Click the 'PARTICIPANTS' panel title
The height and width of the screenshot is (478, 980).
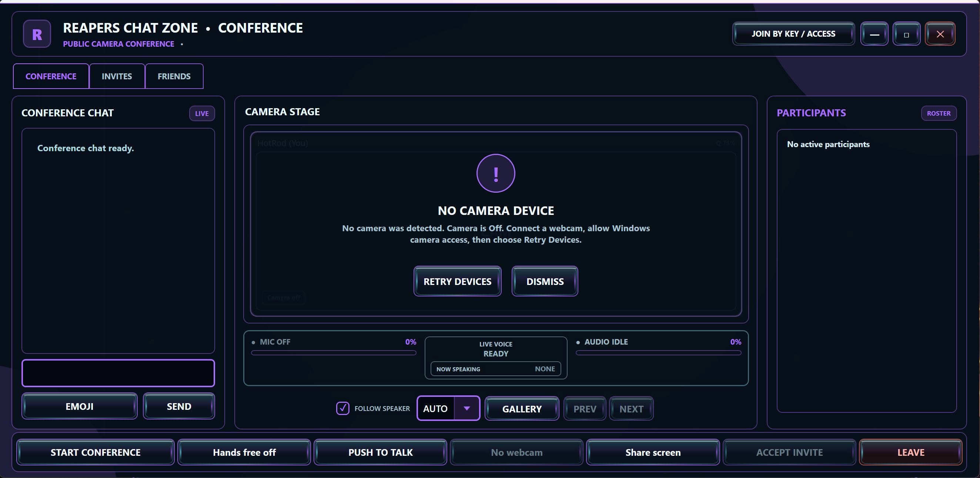coord(811,113)
